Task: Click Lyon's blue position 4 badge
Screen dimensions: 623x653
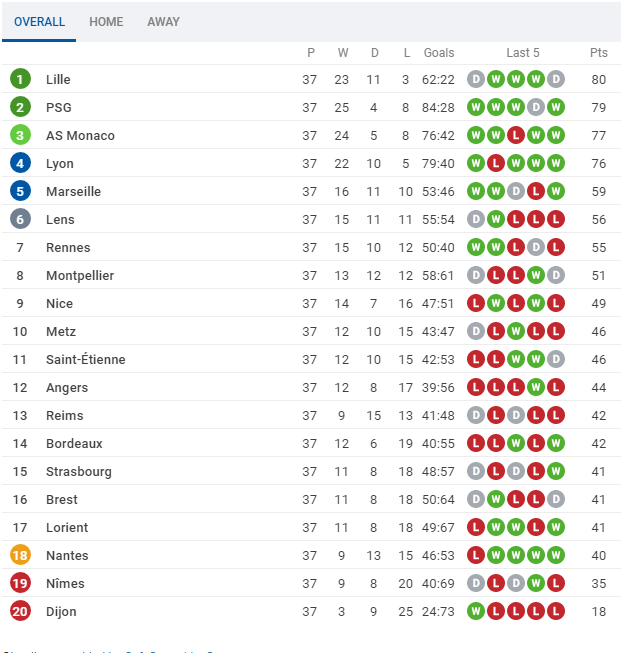Action: click(x=21, y=163)
